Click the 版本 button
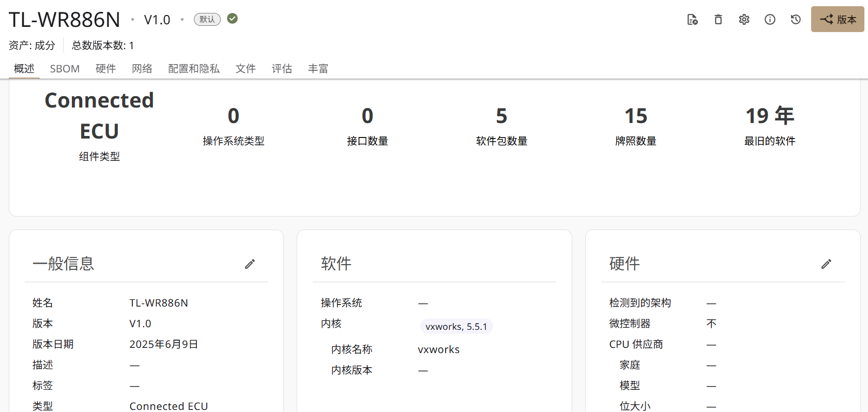The height and width of the screenshot is (412, 868). tap(837, 20)
